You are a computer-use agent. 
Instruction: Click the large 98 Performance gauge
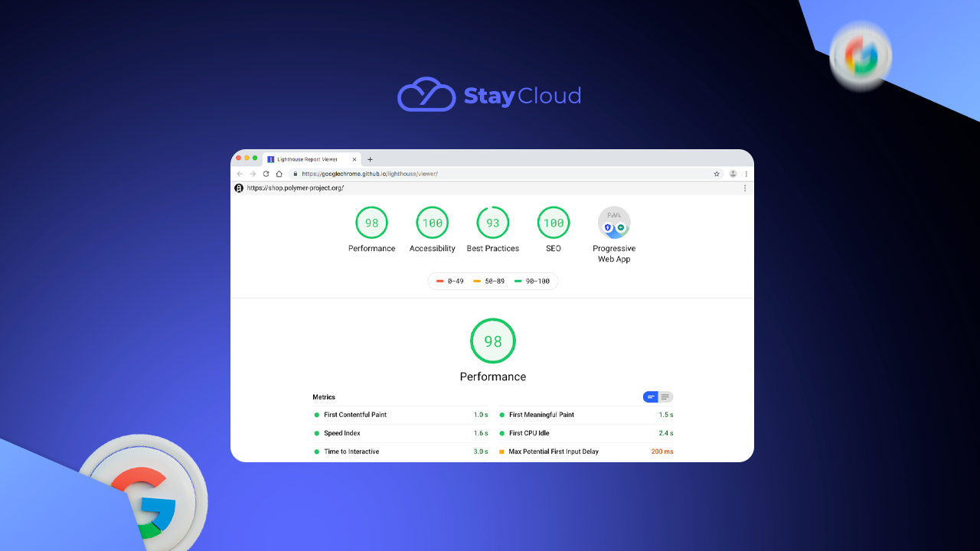pos(493,341)
